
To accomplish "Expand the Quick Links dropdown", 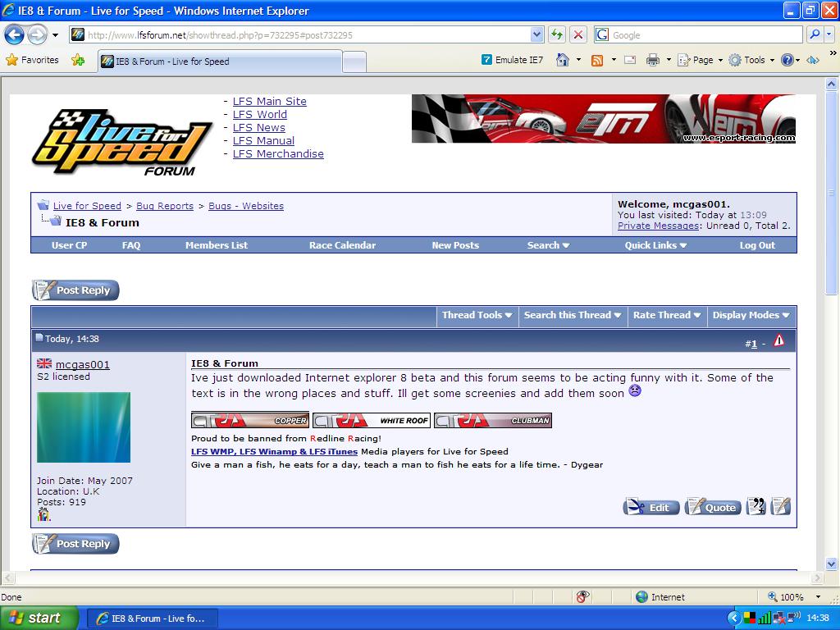I will tap(655, 245).
